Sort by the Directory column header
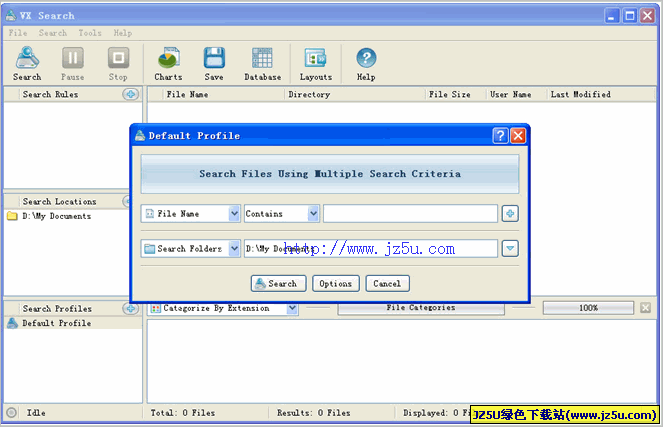Viewport: 663px width, 427px height. click(309, 94)
